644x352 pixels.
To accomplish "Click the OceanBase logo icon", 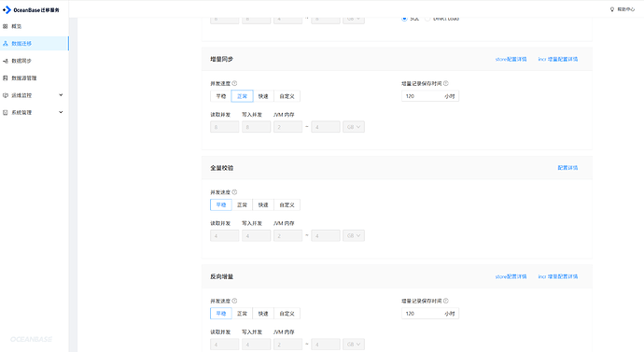I will tap(7, 10).
